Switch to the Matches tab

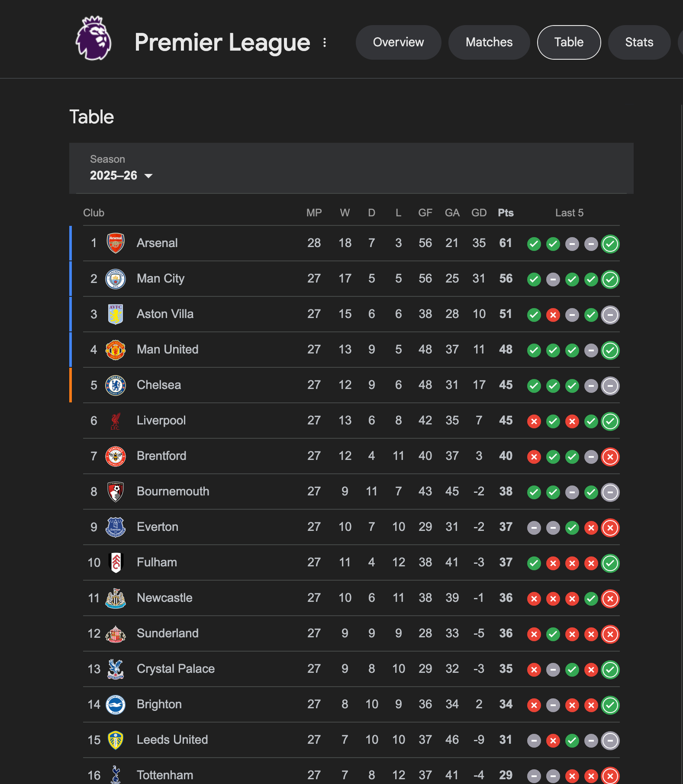489,42
